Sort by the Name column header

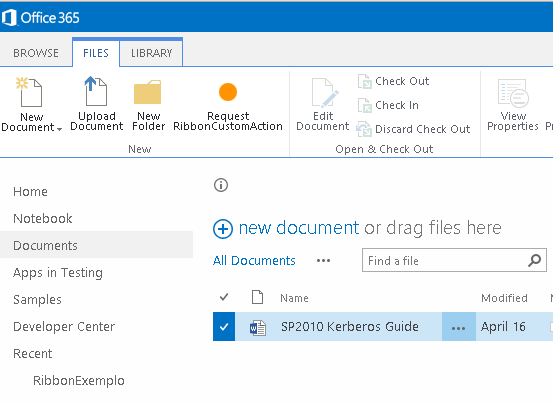[x=294, y=298]
